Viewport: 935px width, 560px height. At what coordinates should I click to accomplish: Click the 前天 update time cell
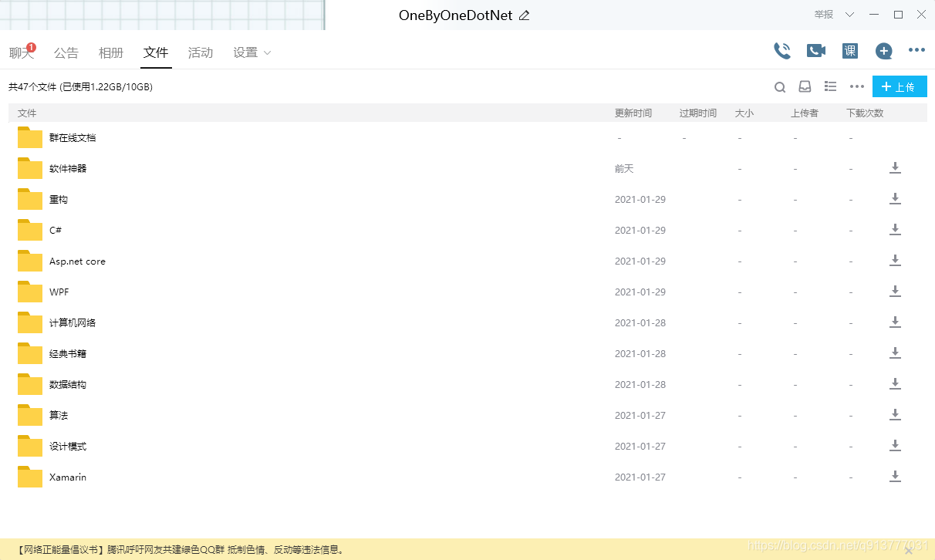[x=624, y=168]
